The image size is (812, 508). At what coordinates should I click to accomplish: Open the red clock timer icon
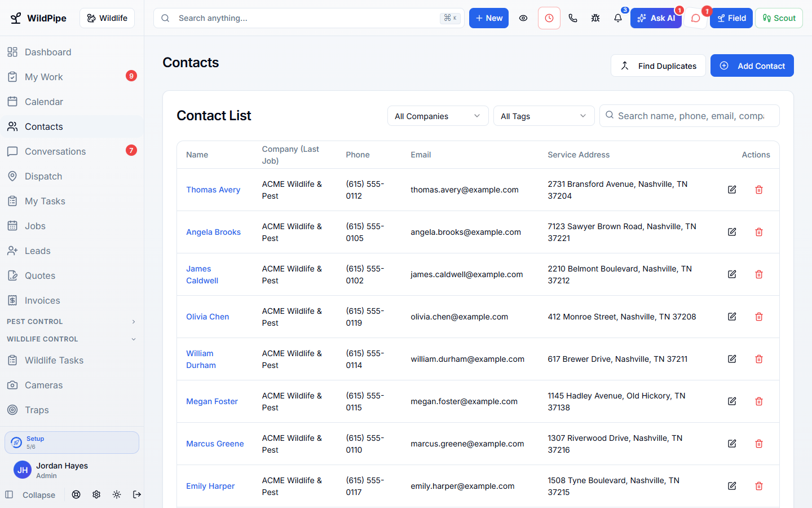pyautogui.click(x=549, y=18)
